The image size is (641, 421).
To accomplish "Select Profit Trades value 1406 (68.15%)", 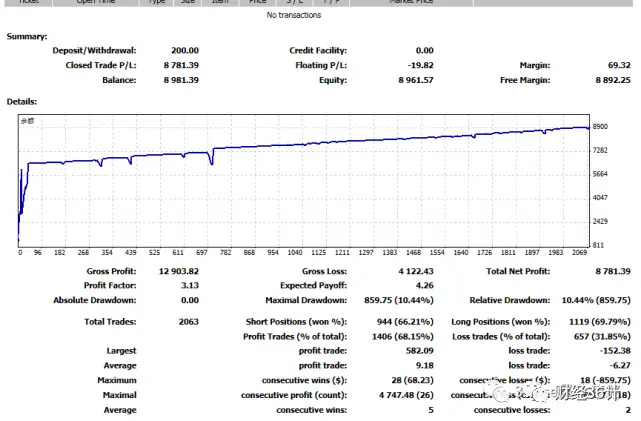I will [x=403, y=337].
